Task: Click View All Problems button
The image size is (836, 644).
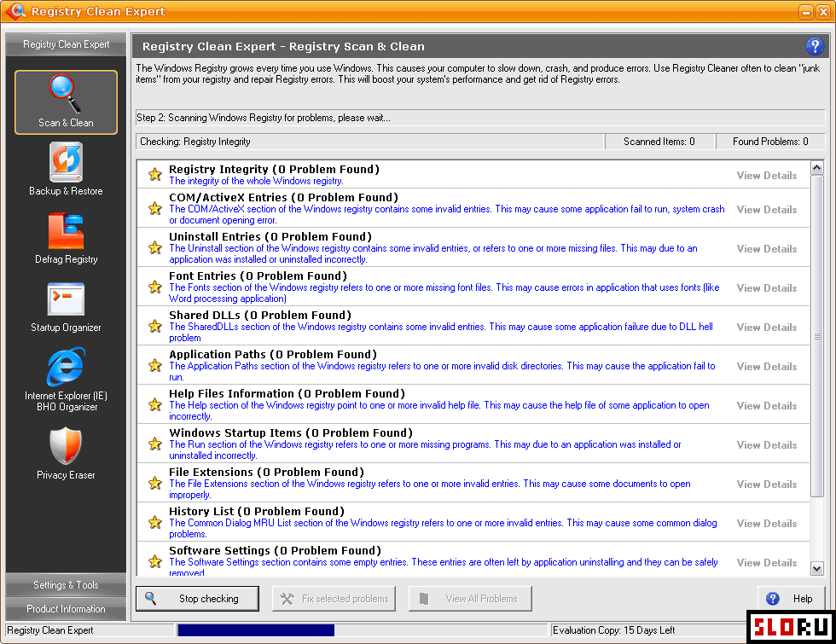Action: 470,599
